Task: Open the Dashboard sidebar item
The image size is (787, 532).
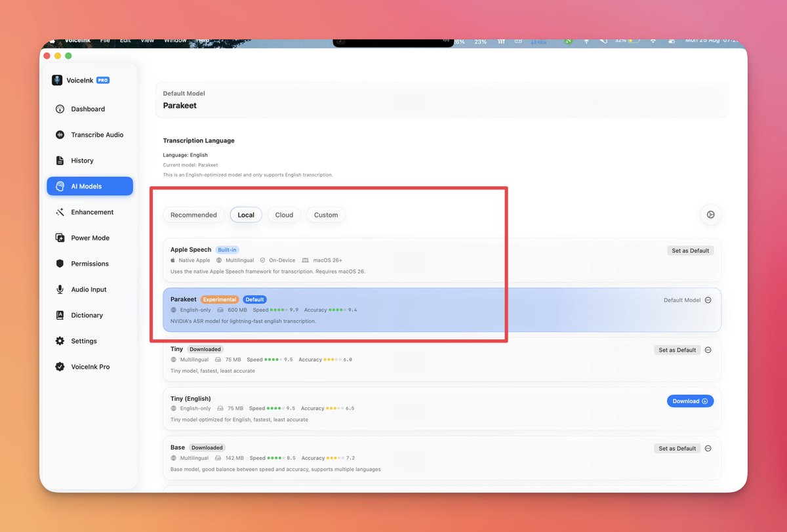Action: [x=89, y=109]
